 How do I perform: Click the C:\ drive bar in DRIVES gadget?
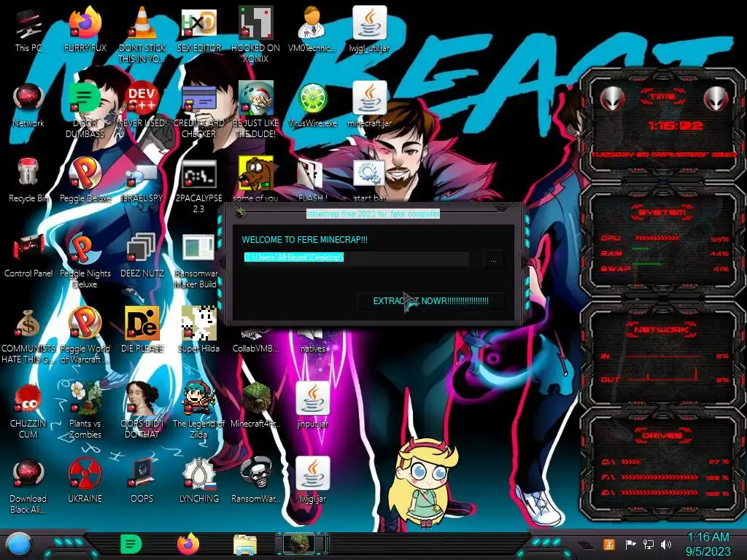(631, 462)
